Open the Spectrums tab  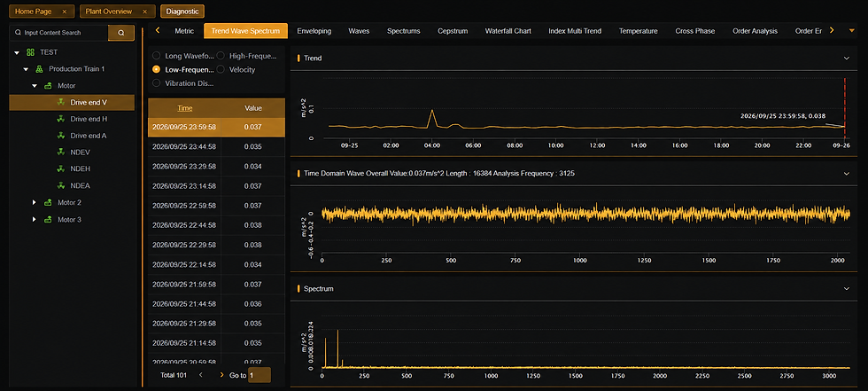[x=404, y=31]
